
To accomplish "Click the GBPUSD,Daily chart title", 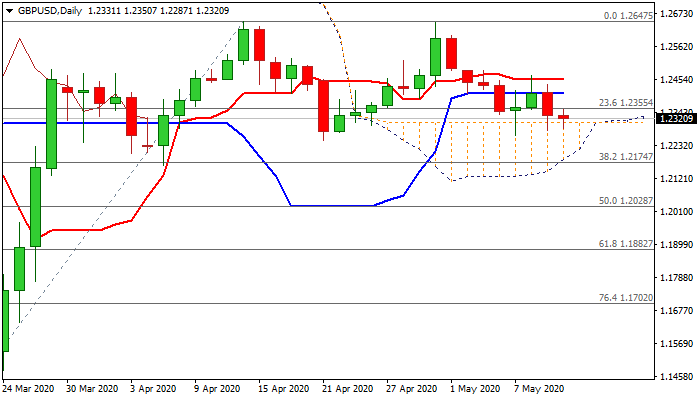I will click(x=43, y=11).
